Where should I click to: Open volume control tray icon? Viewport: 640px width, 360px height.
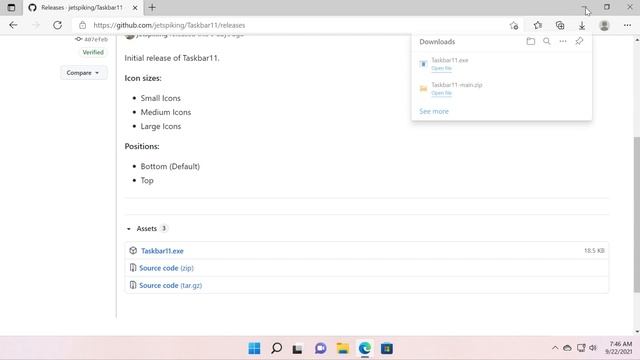pos(593,348)
